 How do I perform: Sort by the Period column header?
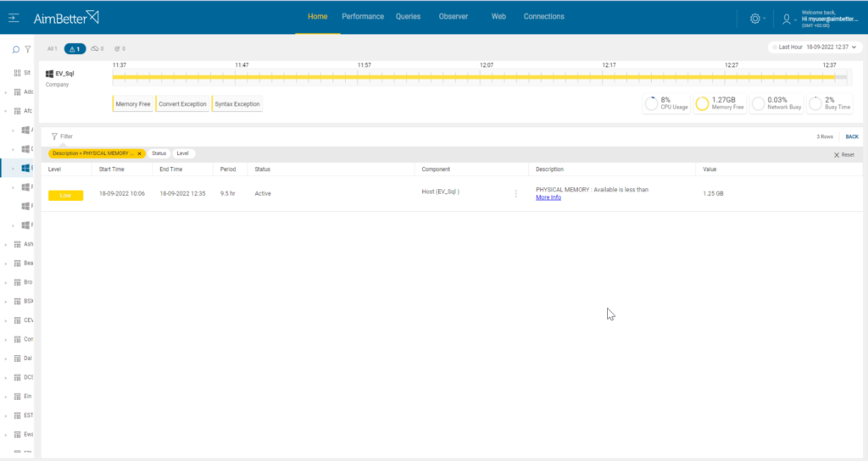coord(227,169)
